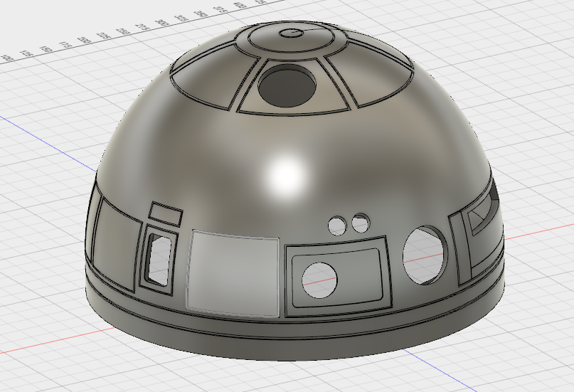Screen dimensions: 574x392
Task: Click the small raised rectangle above the vertical slot
Action: pyautogui.click(x=166, y=213)
